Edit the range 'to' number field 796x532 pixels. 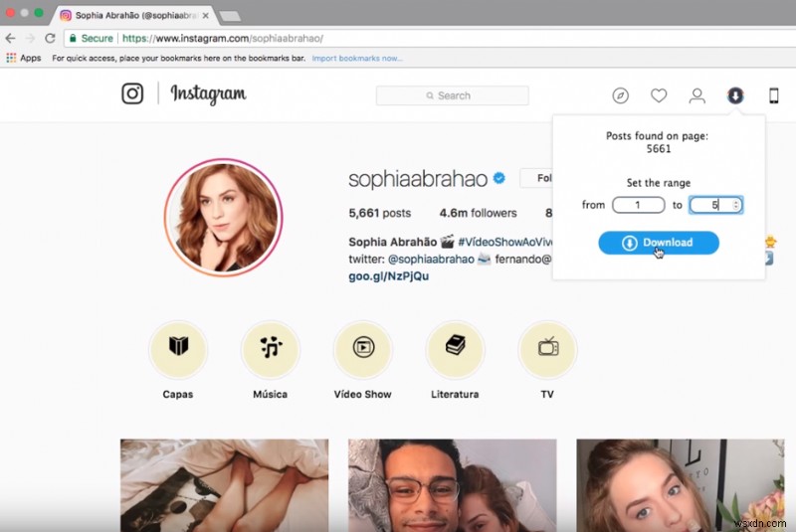pos(715,205)
